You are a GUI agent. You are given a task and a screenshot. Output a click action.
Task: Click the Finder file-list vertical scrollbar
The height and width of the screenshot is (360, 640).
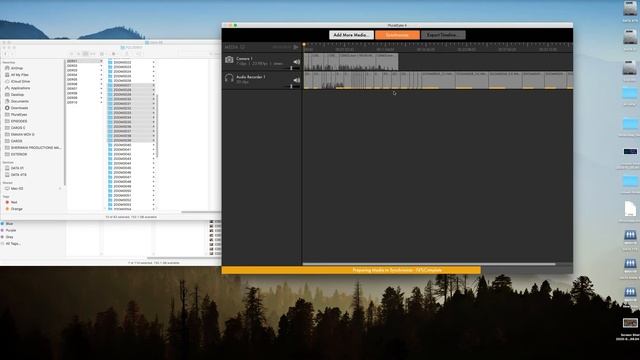coord(157,126)
